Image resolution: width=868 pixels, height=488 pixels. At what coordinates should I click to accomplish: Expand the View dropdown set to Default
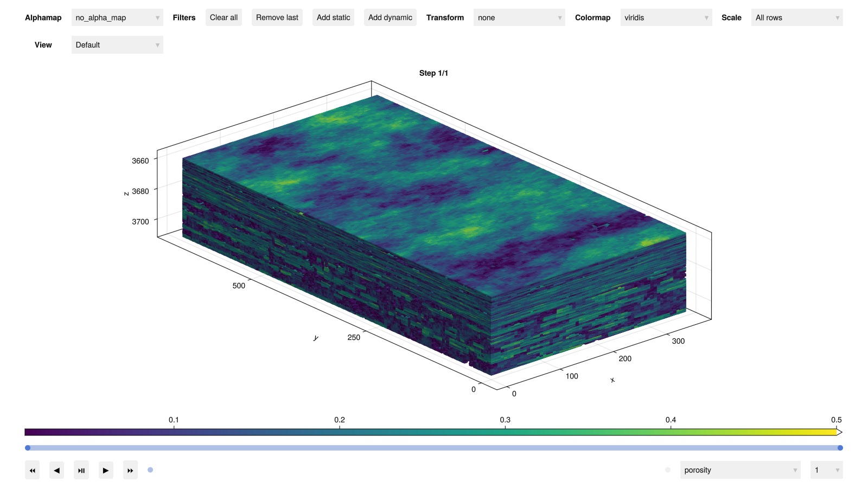point(117,45)
